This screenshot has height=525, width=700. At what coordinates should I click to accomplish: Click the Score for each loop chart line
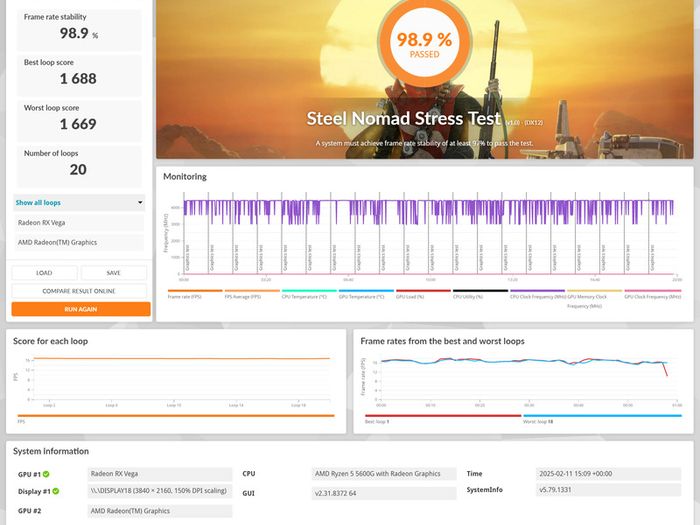pos(181,358)
